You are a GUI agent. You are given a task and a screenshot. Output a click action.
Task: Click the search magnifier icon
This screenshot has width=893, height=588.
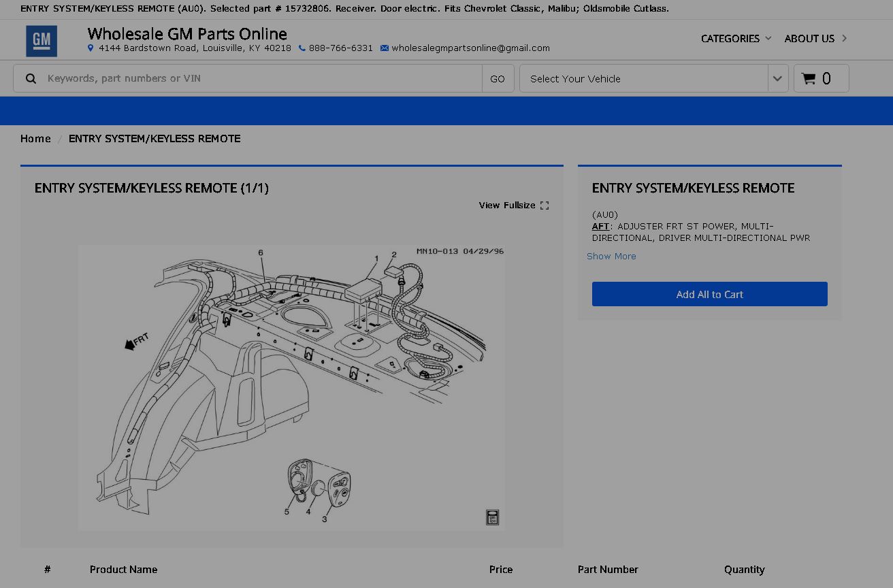coord(31,78)
